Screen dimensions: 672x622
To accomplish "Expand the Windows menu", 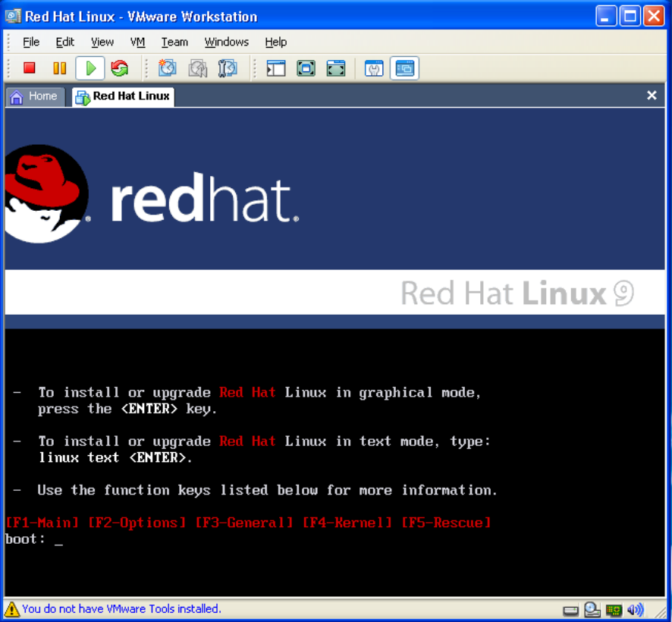I will click(226, 42).
